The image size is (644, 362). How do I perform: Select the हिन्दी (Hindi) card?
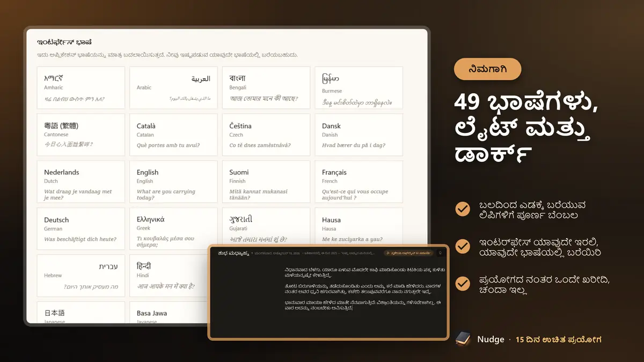point(169,276)
